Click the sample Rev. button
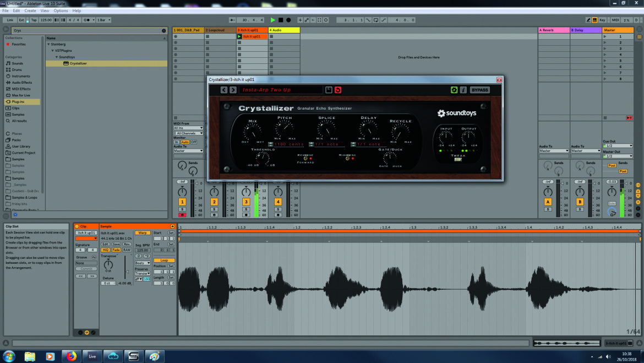The image size is (644, 363). coord(127,244)
